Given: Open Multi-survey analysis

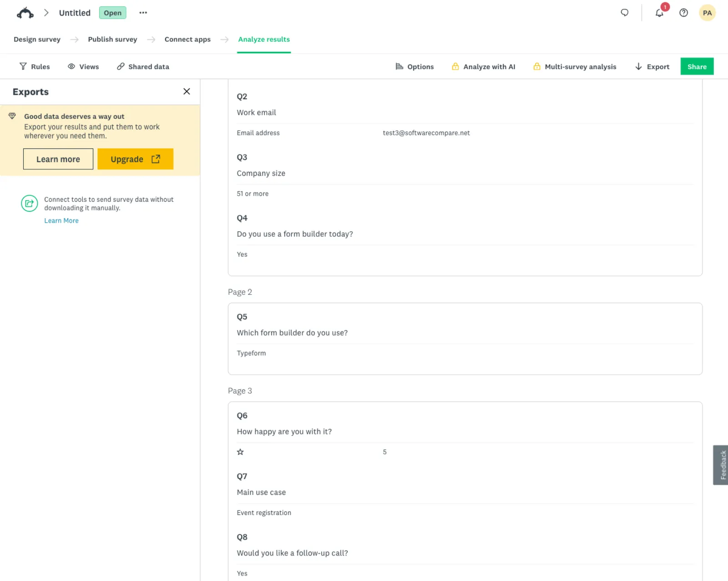Looking at the screenshot, I should coord(575,66).
